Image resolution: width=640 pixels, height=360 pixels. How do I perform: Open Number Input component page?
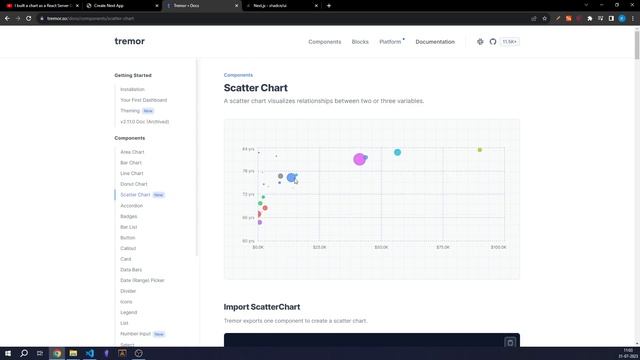(x=136, y=334)
